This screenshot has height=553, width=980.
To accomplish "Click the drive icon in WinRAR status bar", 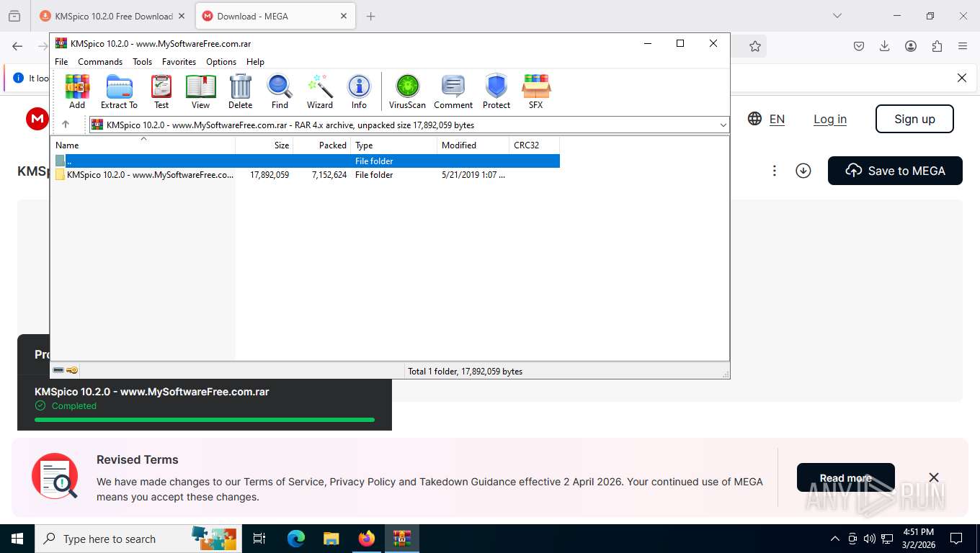I will 58,370.
